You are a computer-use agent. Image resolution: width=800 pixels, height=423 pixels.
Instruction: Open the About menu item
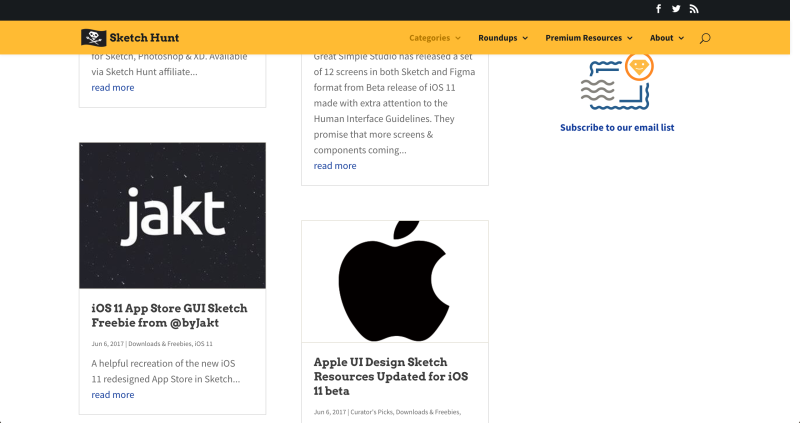coord(661,38)
